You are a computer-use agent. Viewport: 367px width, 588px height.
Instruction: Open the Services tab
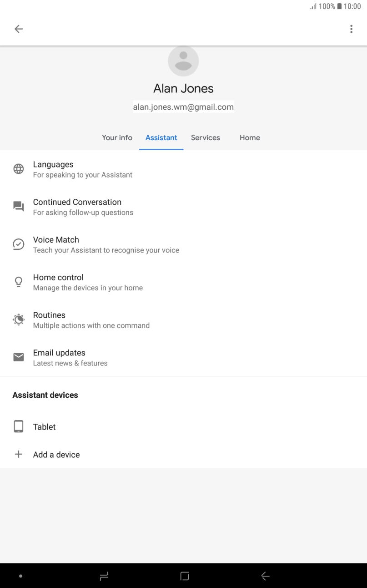click(x=205, y=137)
